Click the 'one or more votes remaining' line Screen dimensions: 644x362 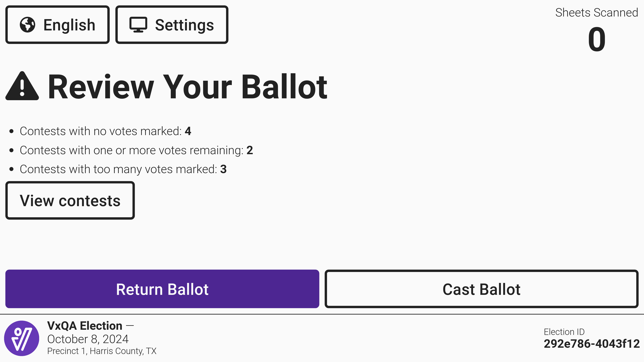point(136,150)
